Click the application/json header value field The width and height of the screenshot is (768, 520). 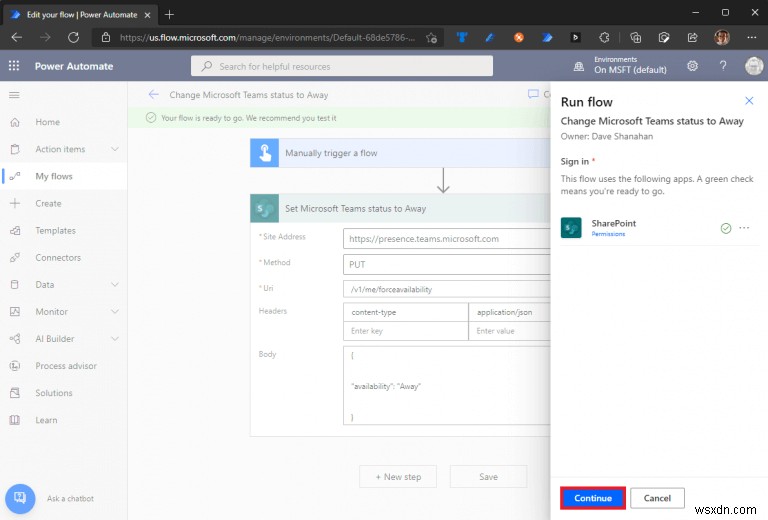coord(510,312)
